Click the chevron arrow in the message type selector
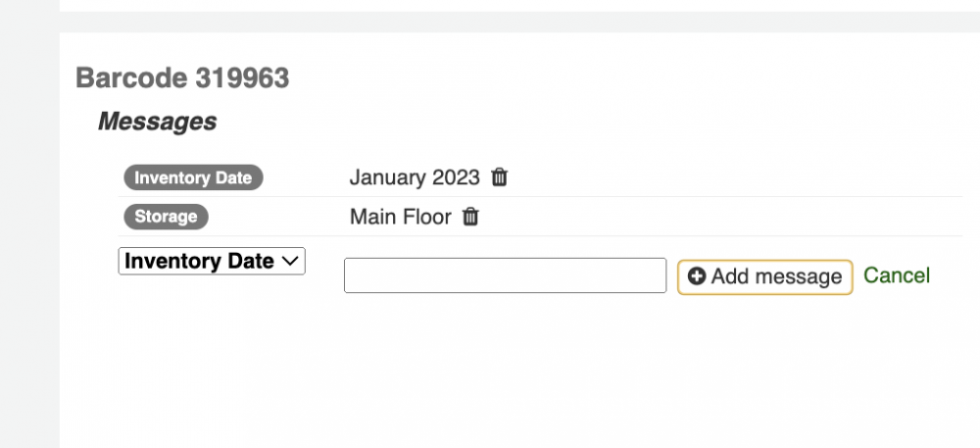 [x=289, y=262]
